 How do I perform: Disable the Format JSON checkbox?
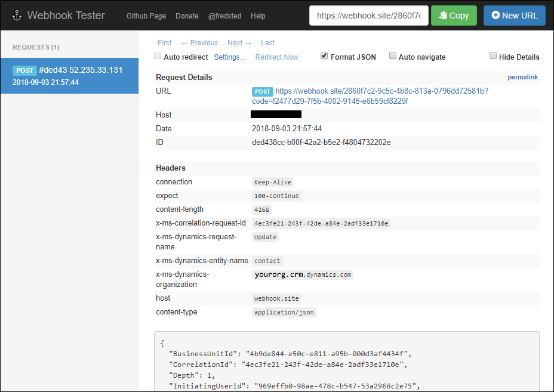click(324, 55)
